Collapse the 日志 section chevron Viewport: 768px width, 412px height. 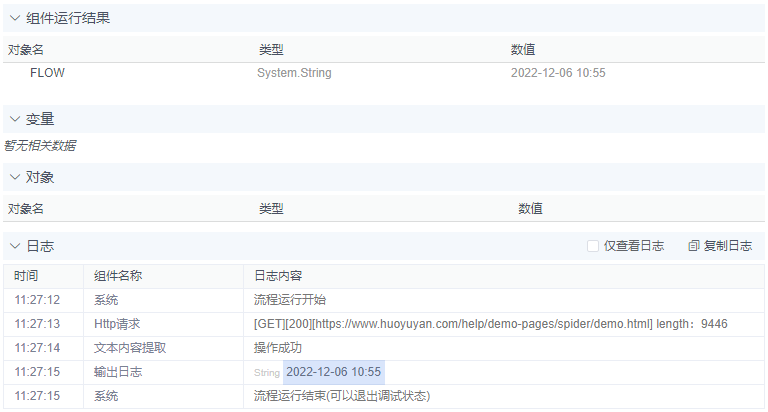click(15, 246)
